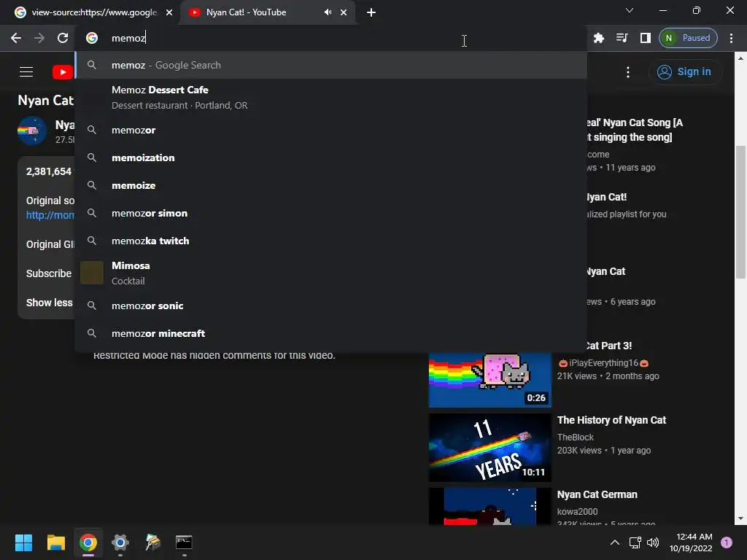Image resolution: width=747 pixels, height=560 pixels.
Task: Open Settings gear from the taskbar
Action: tap(120, 542)
